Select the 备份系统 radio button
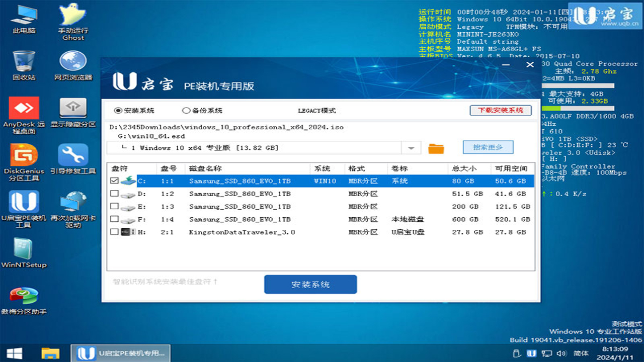Image resolution: width=644 pixels, height=362 pixels. [186, 110]
